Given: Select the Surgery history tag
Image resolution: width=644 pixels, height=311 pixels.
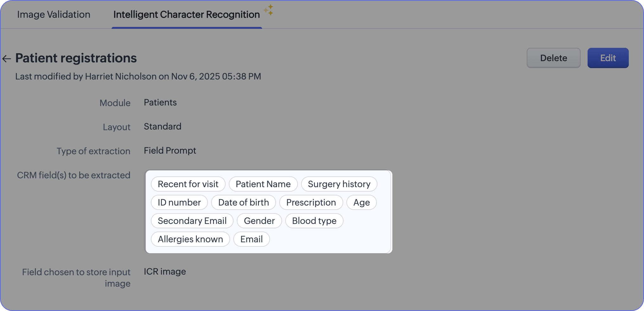Looking at the screenshot, I should pyautogui.click(x=339, y=184).
